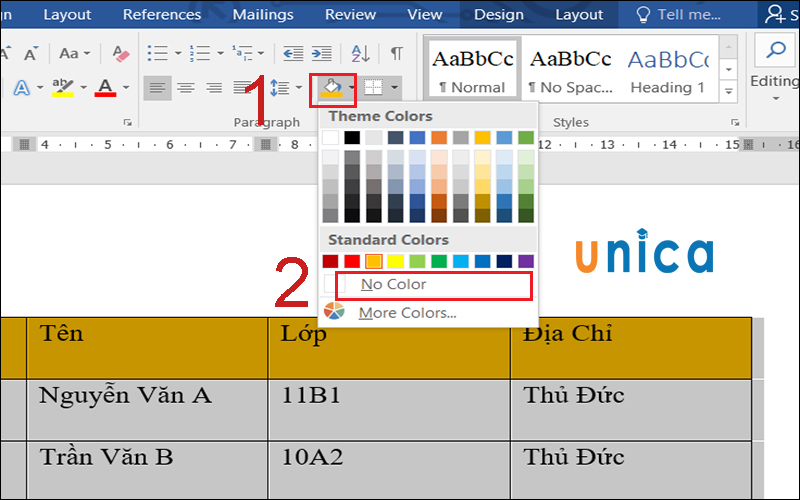800x500 pixels.
Task: Click the Editing find icon
Action: tap(776, 51)
